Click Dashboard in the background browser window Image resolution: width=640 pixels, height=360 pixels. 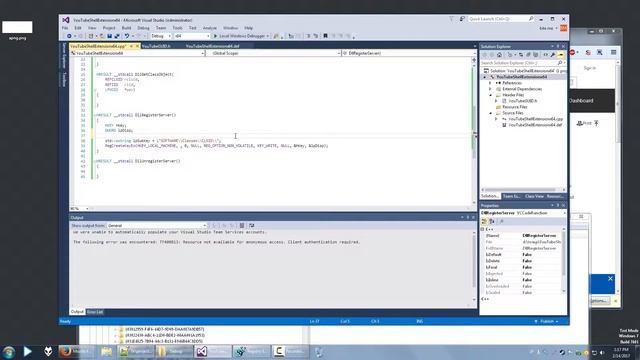click(581, 101)
